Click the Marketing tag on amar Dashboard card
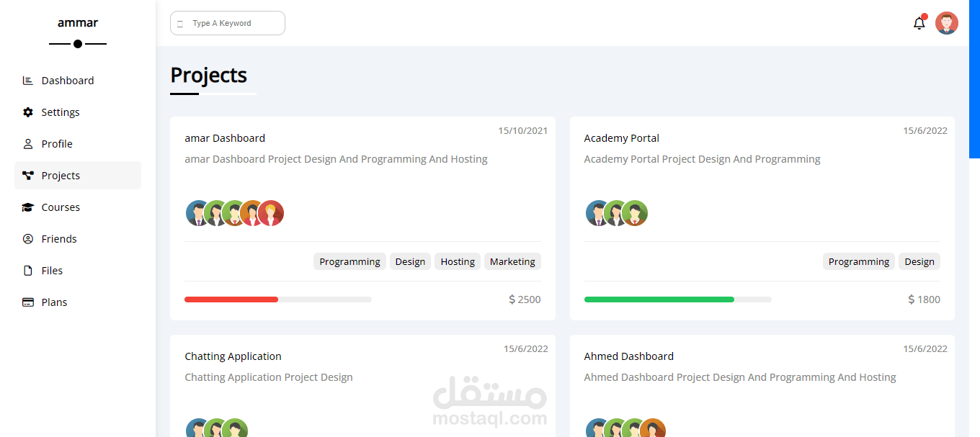Screen dimensions: 980x437 point(512,261)
